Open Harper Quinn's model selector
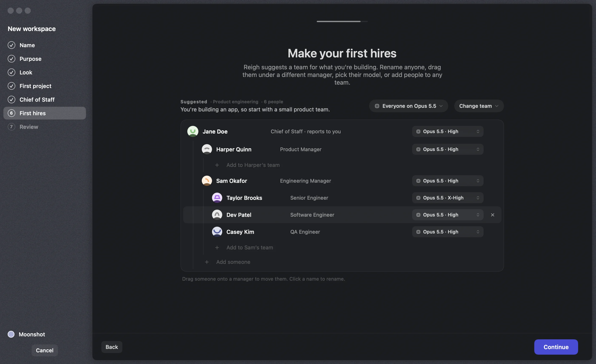 [448, 149]
